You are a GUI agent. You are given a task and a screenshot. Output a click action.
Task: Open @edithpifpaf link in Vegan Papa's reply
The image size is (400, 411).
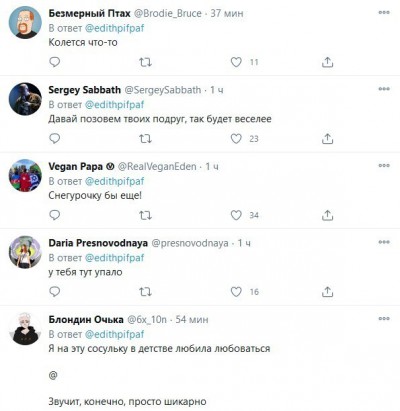click(114, 181)
